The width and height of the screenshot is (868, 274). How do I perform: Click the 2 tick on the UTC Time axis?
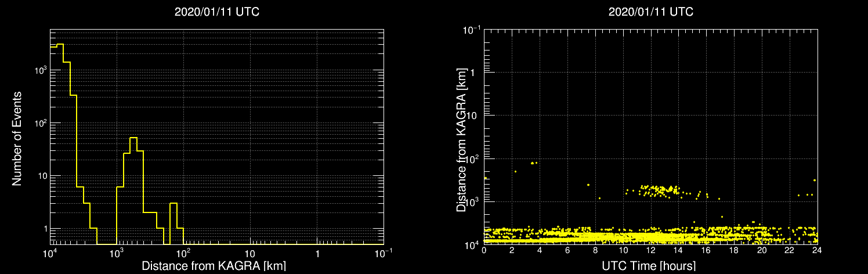[512, 251]
